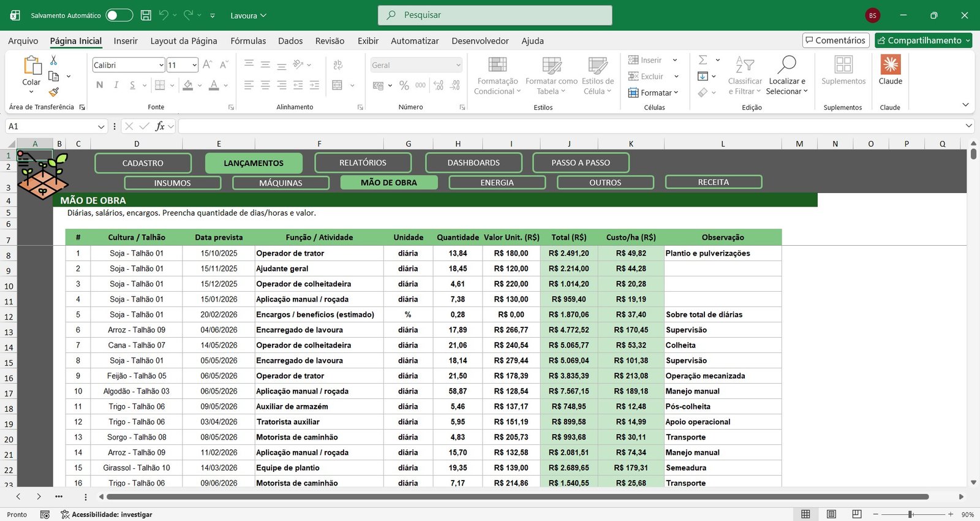Click the Insert Function fx icon
This screenshot has height=521, width=980.
[x=160, y=126]
